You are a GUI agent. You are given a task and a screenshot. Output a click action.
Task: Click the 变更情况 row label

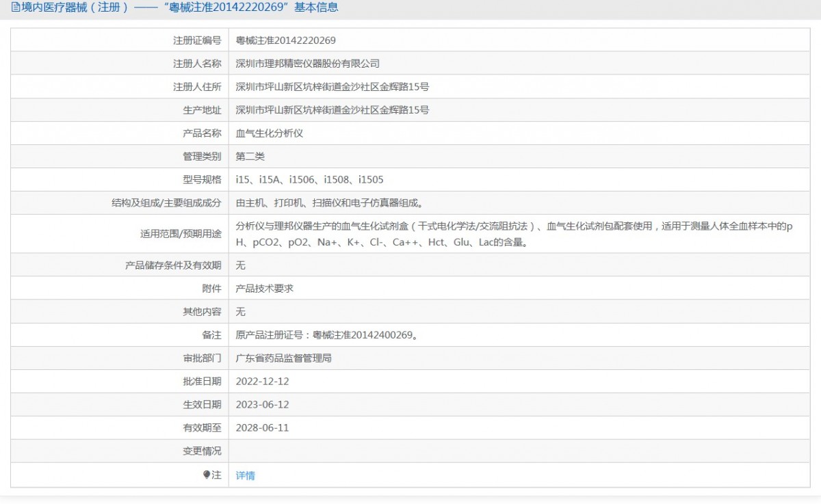click(x=202, y=451)
